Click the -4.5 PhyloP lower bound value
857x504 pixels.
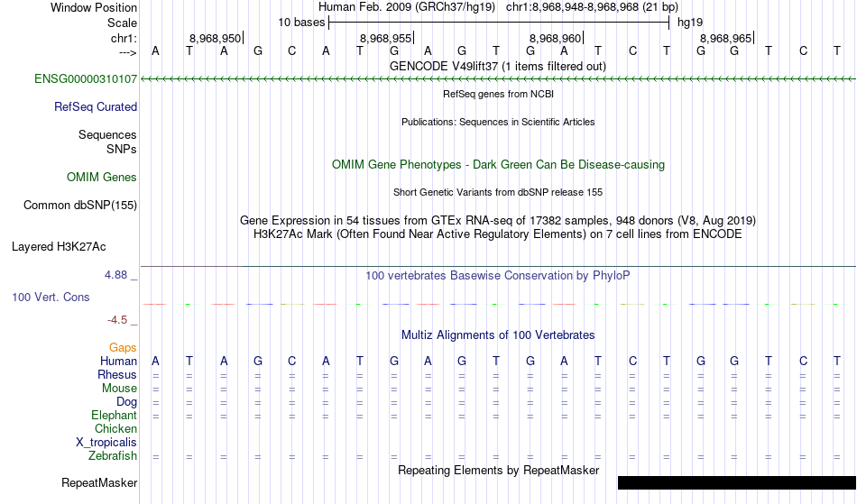click(x=117, y=320)
